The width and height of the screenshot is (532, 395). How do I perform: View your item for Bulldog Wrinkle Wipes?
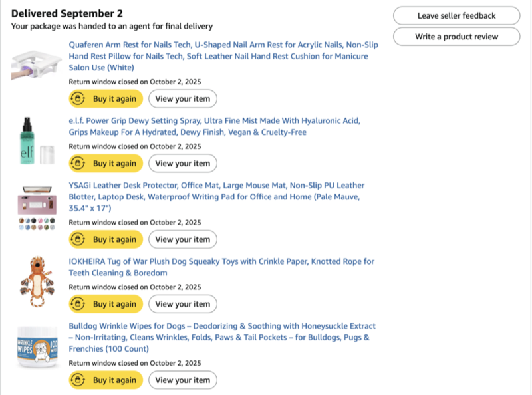[182, 380]
